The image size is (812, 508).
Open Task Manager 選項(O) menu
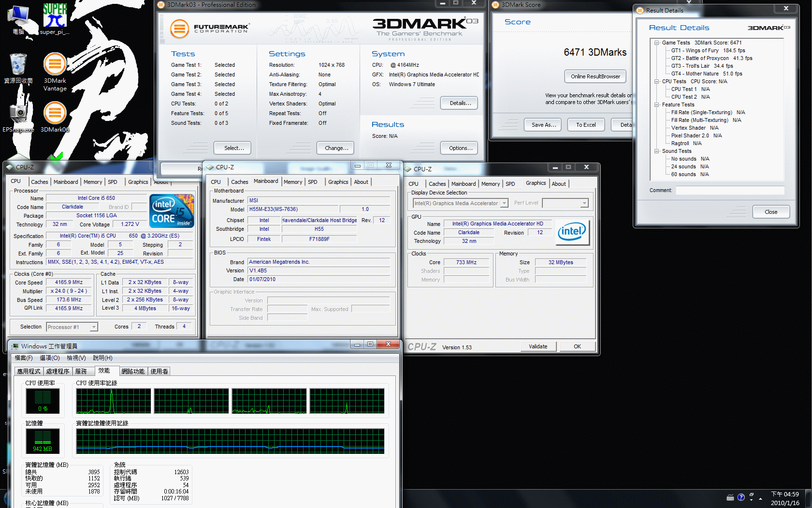coord(50,358)
